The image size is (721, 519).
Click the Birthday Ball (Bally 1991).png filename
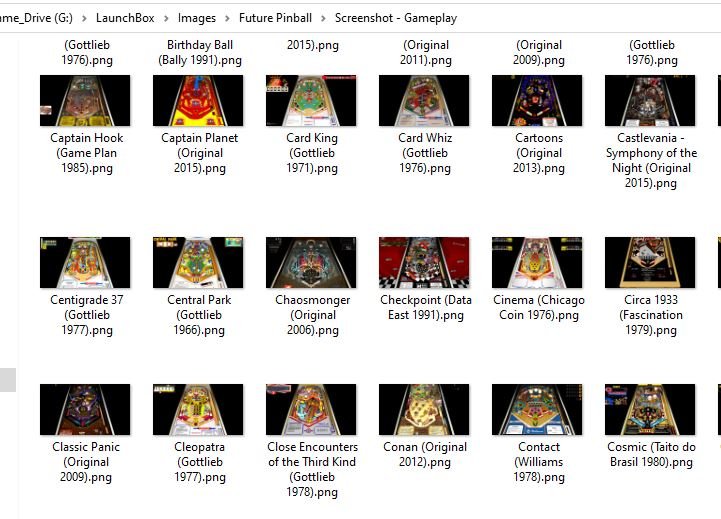(200, 52)
